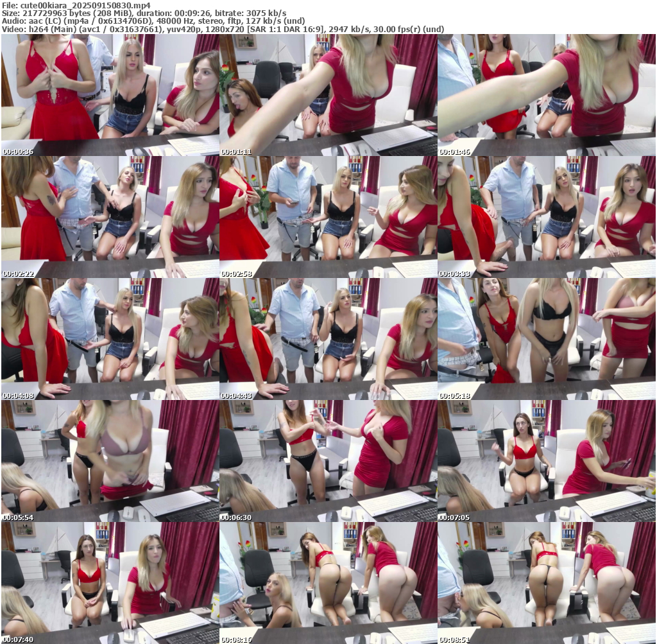Select the thumbnail timestamped 00:00:36
657x644 pixels.
110,95
